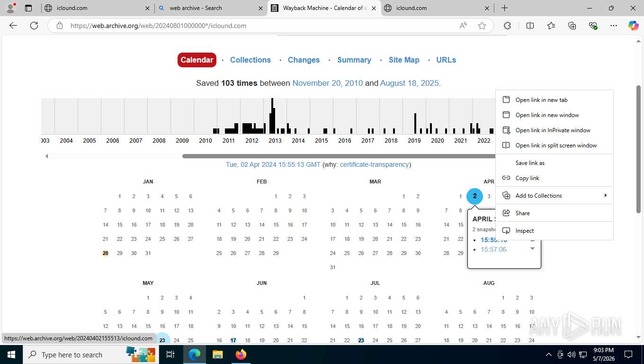Add page to favorites star icon

click(x=482, y=26)
